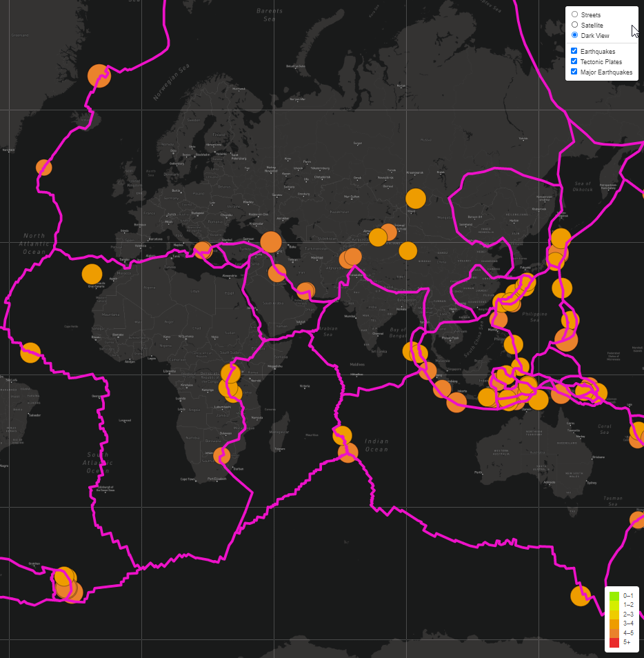Image resolution: width=644 pixels, height=658 pixels.
Task: Click the earthquake marker in Greece
Action: (x=203, y=250)
